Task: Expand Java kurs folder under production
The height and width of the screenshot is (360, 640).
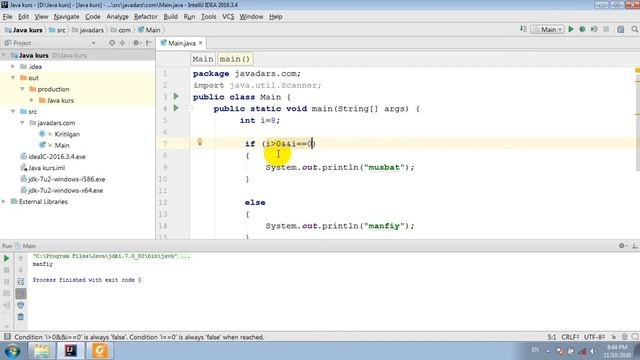Action: tap(32, 100)
